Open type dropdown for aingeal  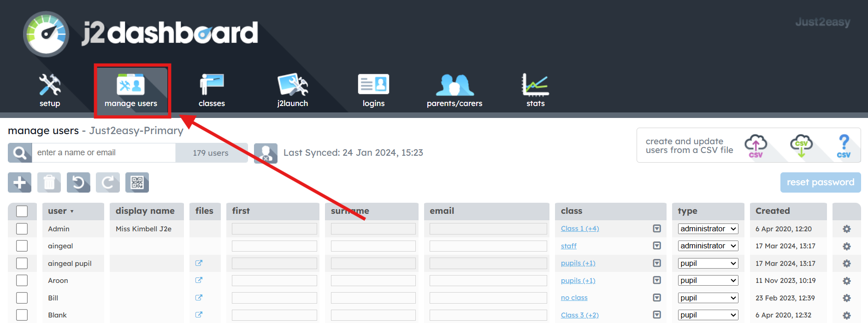coord(708,246)
